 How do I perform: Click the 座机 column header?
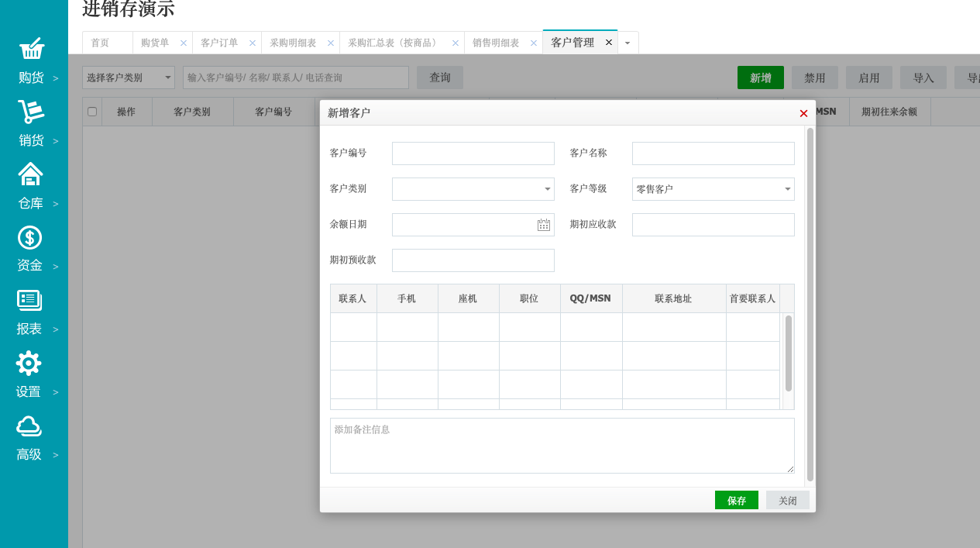tap(469, 298)
